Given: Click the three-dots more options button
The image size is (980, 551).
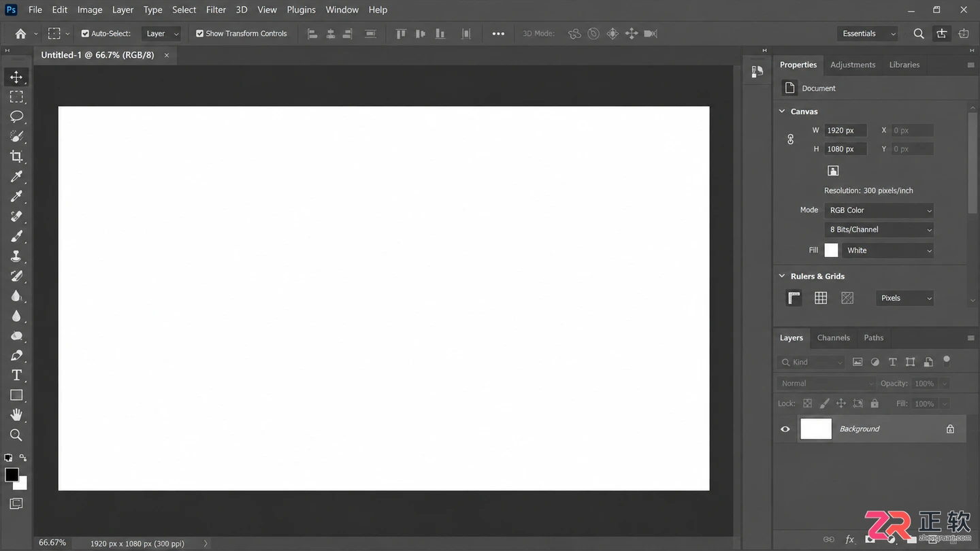Looking at the screenshot, I should (x=498, y=33).
